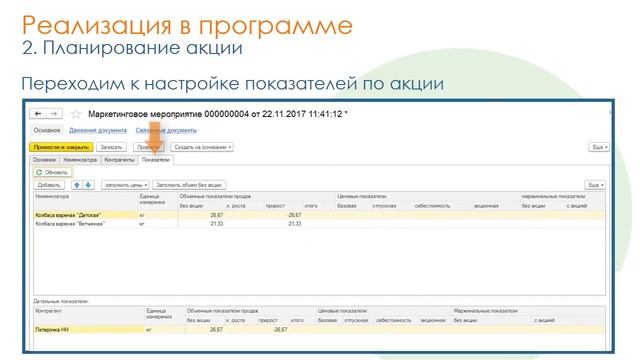Viewport: 640px width, 360px height.
Task: Select row Колбаса вареная "Детская"
Action: coord(320,215)
